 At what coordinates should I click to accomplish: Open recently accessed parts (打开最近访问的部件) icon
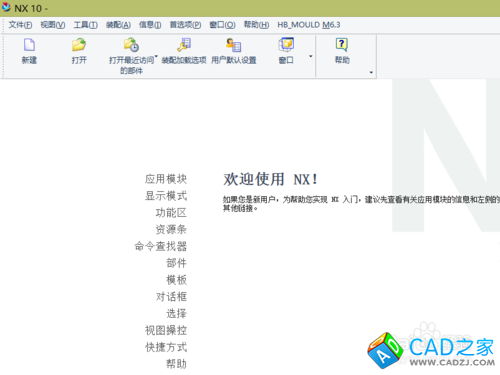pos(131,45)
